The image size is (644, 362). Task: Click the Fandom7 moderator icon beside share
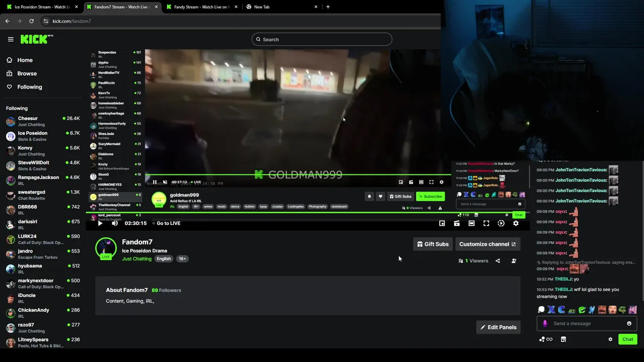(x=514, y=261)
